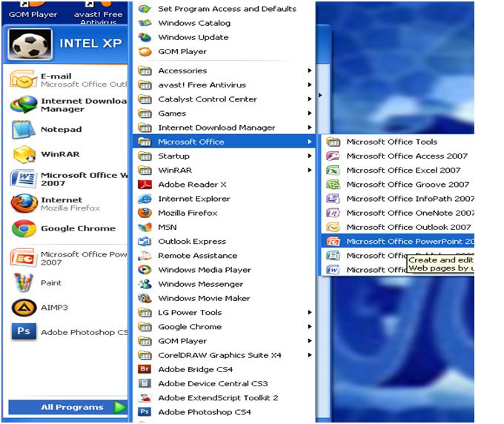This screenshot has height=424, width=504.
Task: Click the WinRAR pinned icon
Action: [x=24, y=154]
